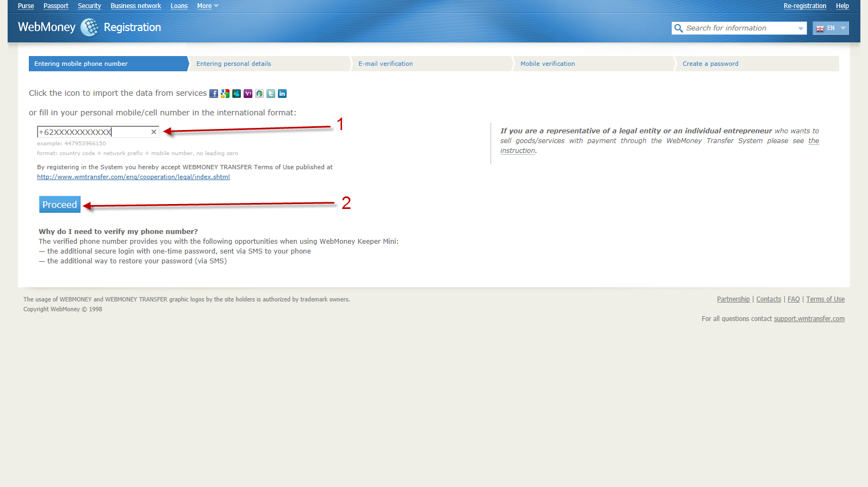Open the wmtransfer legal terms URL
Viewport: 868px width, 487px height.
[x=133, y=177]
